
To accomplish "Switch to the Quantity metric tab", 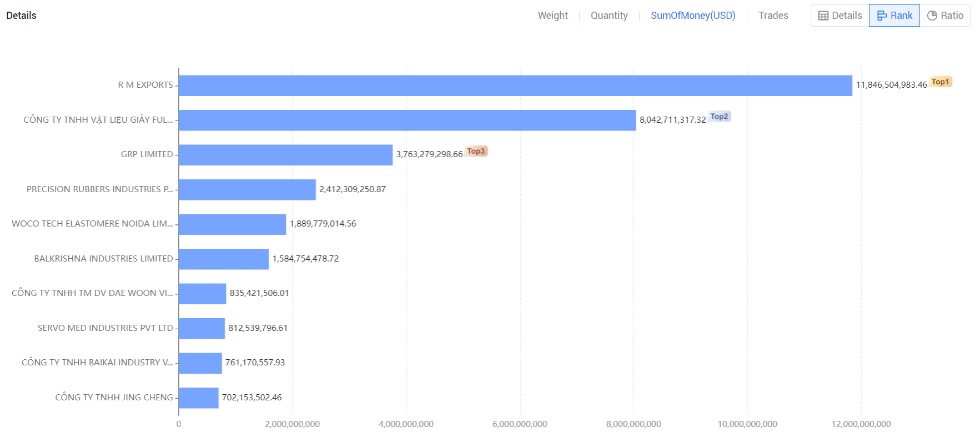I will click(609, 16).
